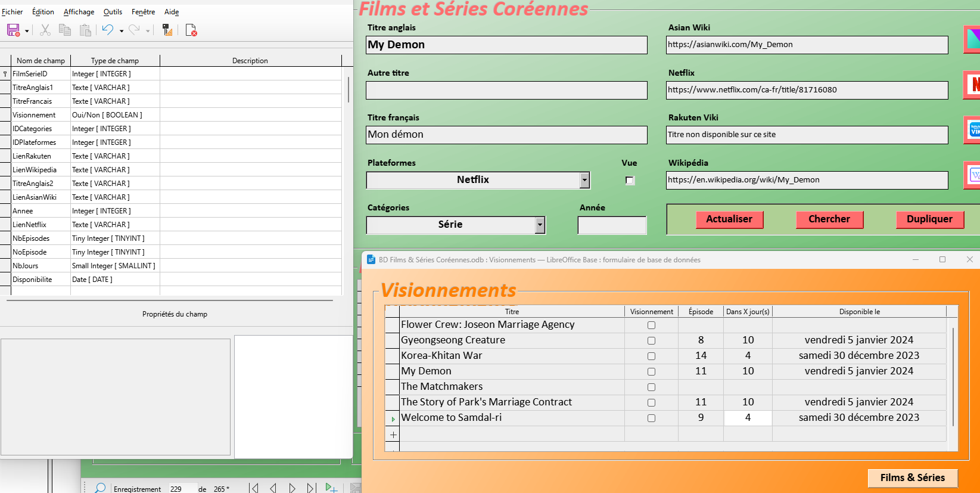The image size is (980, 493).
Task: Click the empty Autre titre field
Action: [x=507, y=90]
